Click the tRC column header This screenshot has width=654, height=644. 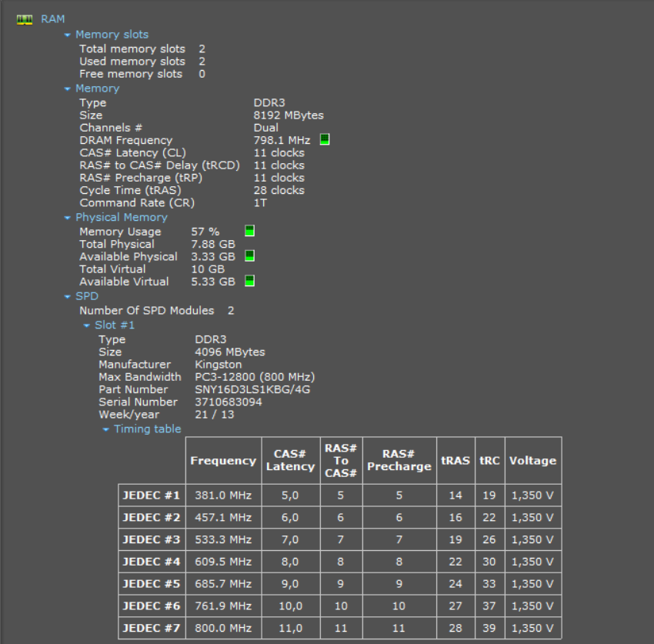pos(489,460)
